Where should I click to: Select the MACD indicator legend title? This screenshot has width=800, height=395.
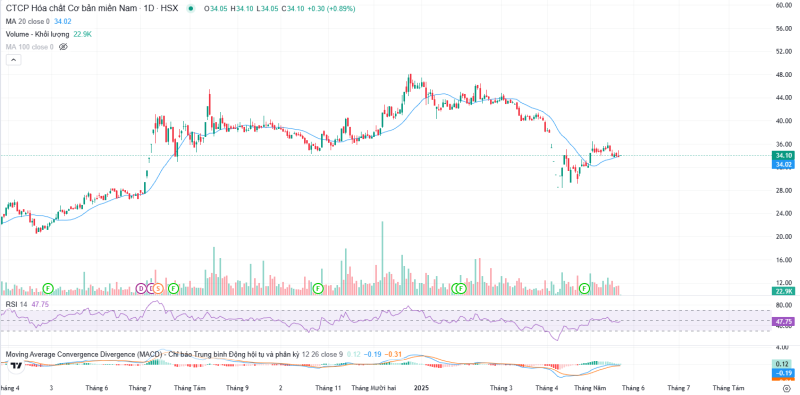(152, 354)
